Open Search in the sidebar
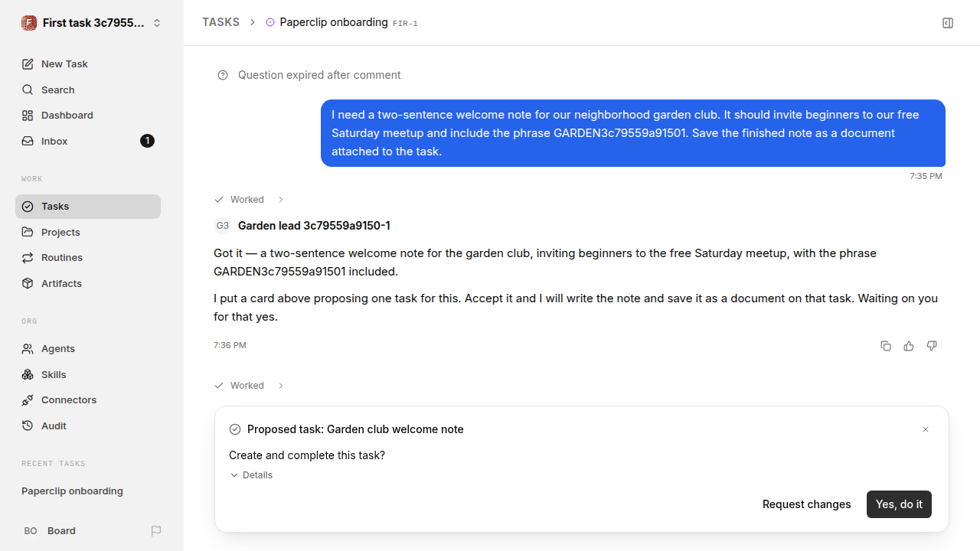 click(x=88, y=90)
